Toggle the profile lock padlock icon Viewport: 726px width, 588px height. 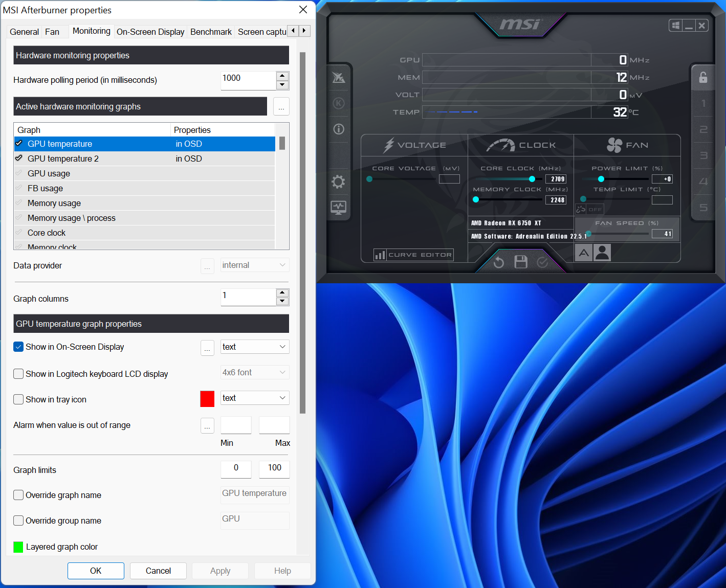703,77
